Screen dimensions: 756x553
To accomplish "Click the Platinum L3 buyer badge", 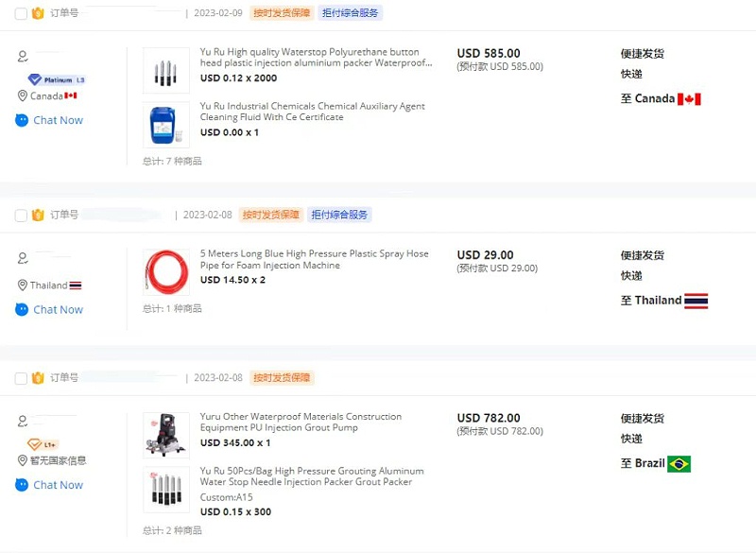I will click(56, 80).
